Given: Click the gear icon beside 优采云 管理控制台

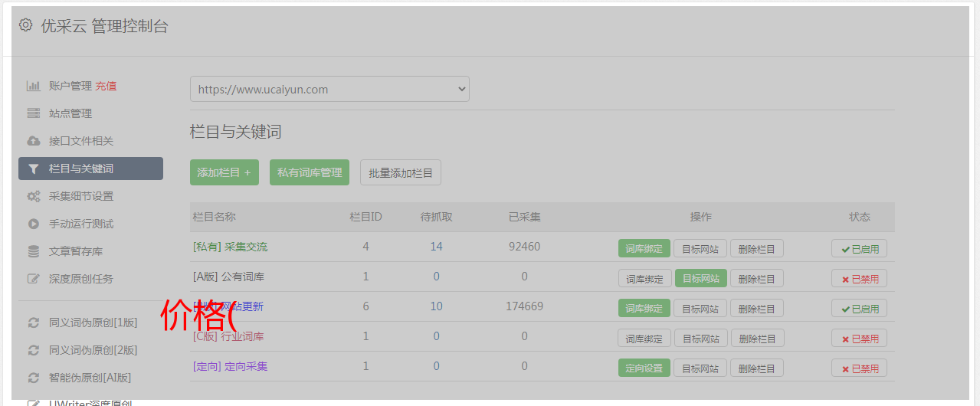Looking at the screenshot, I should pyautogui.click(x=25, y=25).
